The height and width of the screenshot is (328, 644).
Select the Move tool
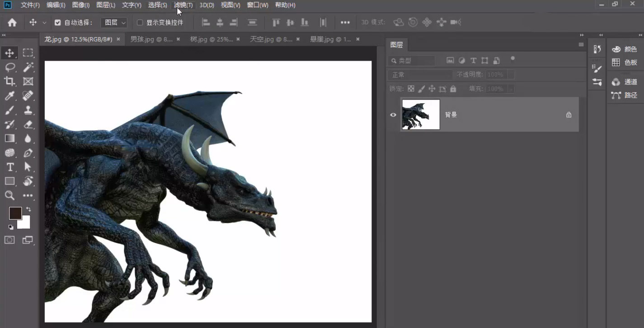tap(9, 53)
